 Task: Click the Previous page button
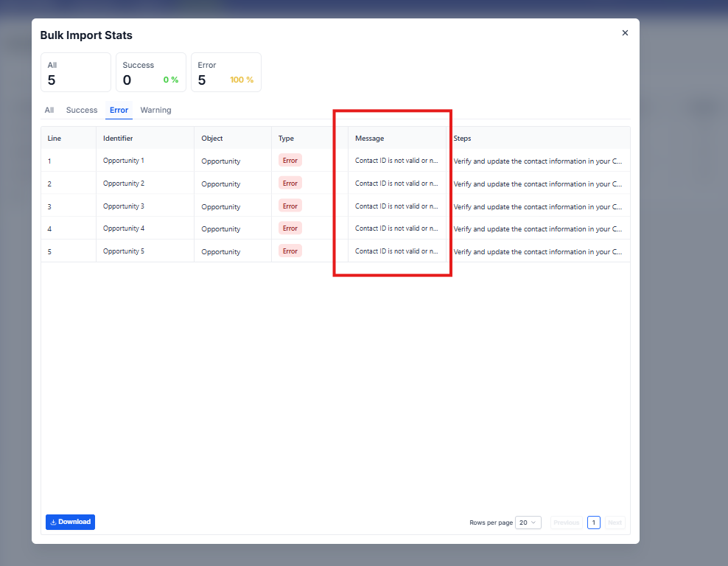click(566, 523)
